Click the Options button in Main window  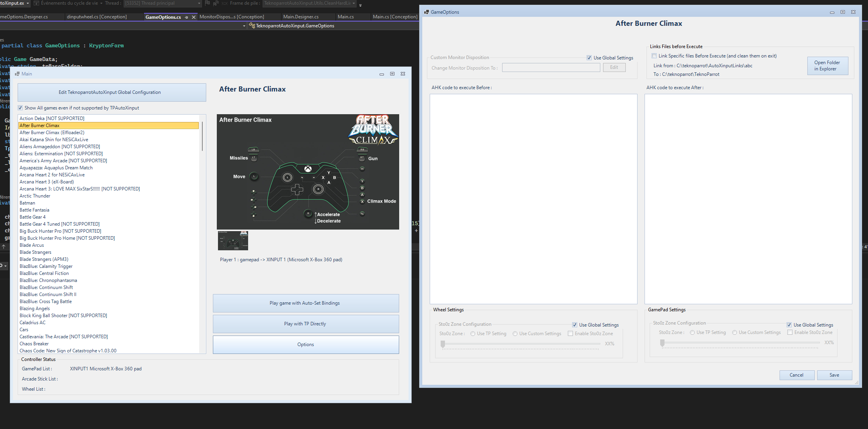(x=306, y=345)
